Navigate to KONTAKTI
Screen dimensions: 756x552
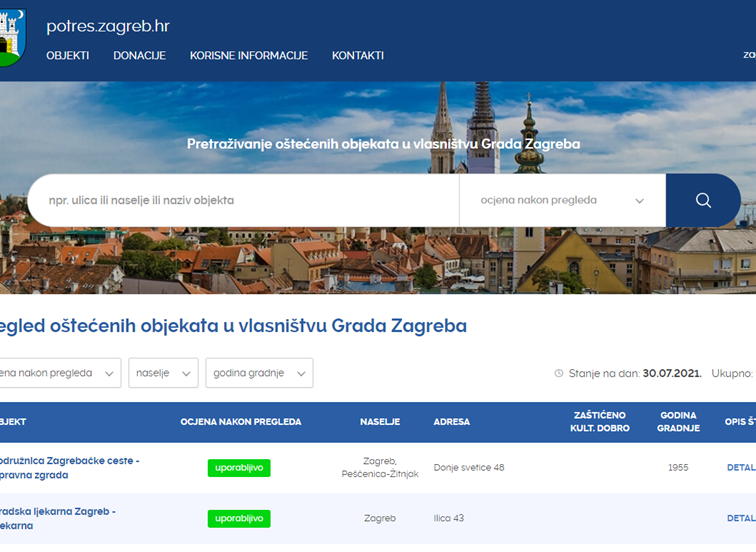pyautogui.click(x=358, y=56)
